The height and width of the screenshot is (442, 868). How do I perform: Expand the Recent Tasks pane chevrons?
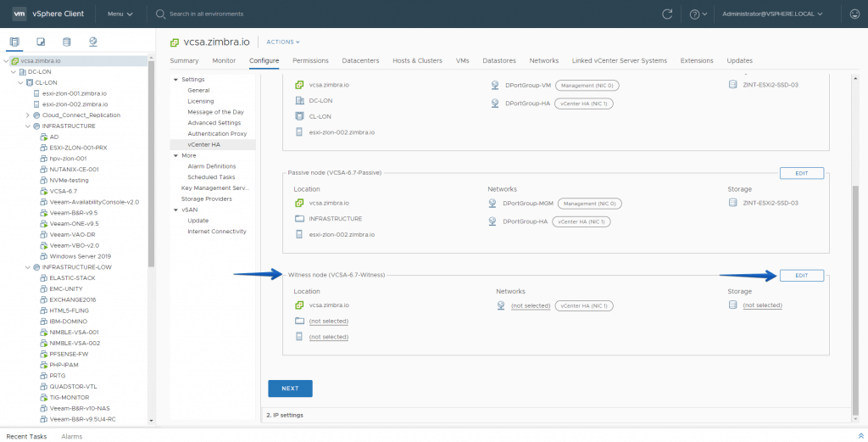pyautogui.click(x=860, y=436)
